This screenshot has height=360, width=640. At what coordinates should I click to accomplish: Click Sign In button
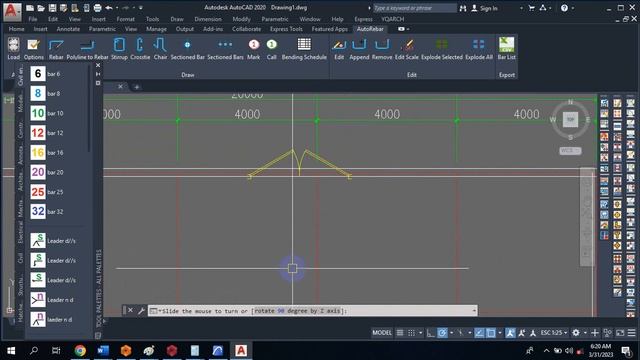pyautogui.click(x=484, y=8)
